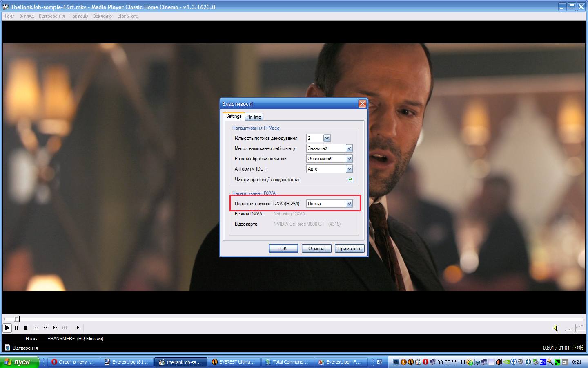Open the Вигляд menu
Image resolution: width=588 pixels, height=368 pixels.
pyautogui.click(x=27, y=16)
